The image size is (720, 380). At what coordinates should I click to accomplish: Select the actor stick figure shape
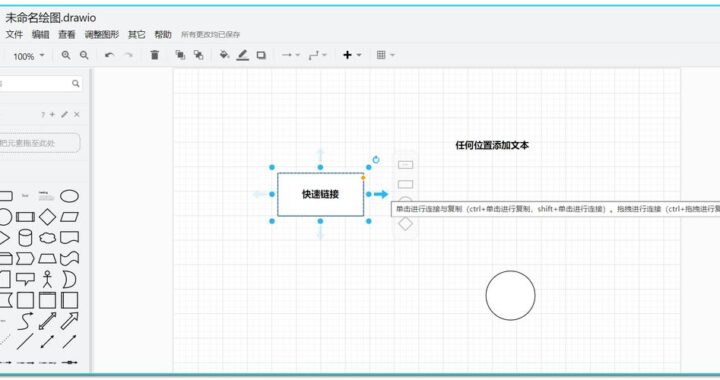[x=47, y=279]
